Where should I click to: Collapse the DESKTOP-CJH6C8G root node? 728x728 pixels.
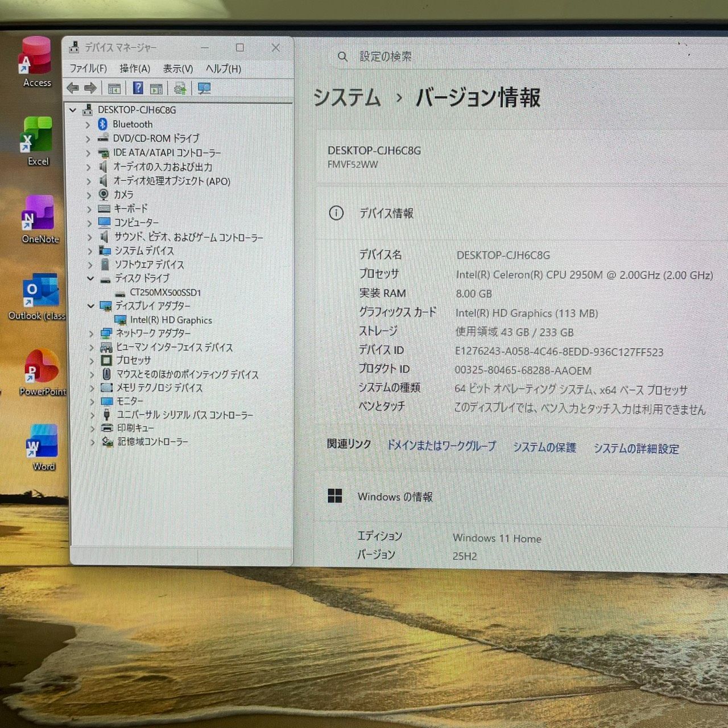click(73, 110)
